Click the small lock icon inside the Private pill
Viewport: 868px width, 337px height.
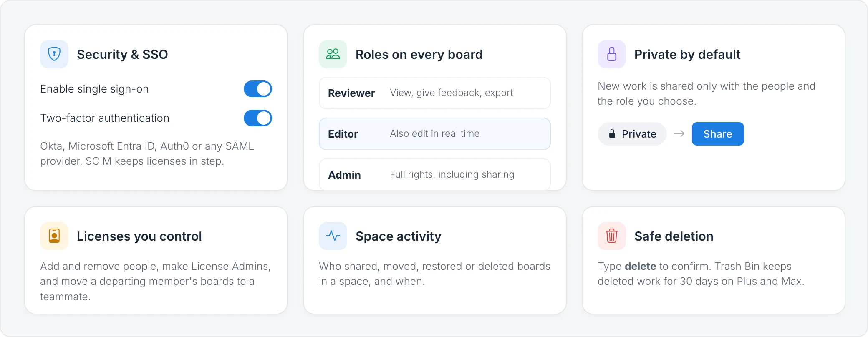612,134
